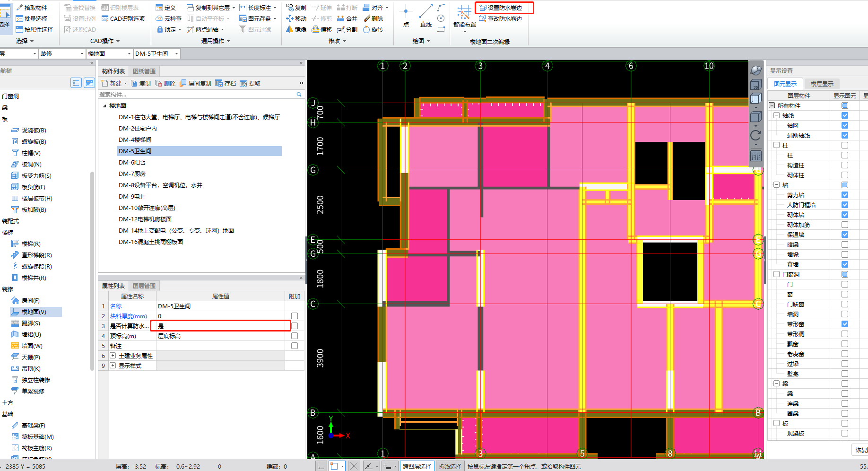868x471 pixels.
Task: Switch to 图元显示 tab
Action: 785,84
